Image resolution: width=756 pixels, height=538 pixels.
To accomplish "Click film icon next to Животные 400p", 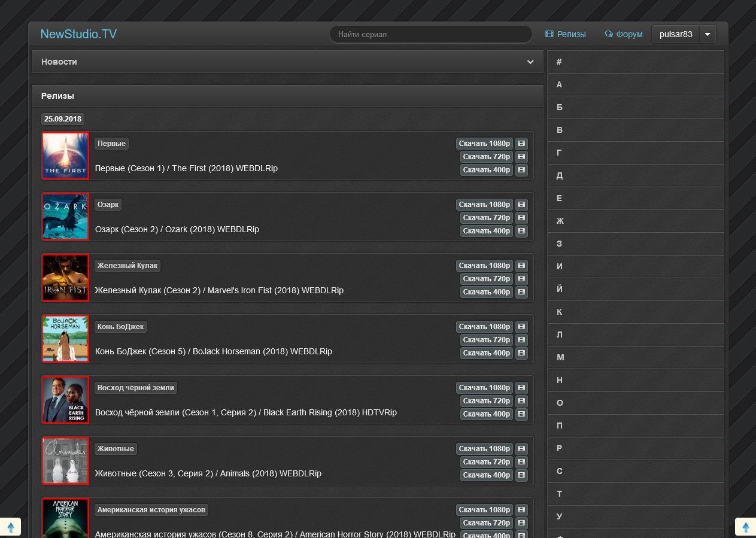I will pos(521,475).
